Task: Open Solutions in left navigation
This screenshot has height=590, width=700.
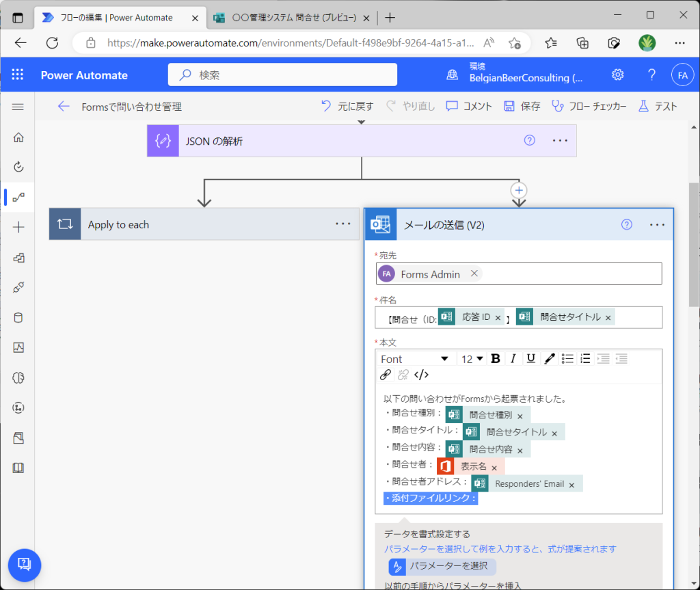Action: [x=18, y=438]
